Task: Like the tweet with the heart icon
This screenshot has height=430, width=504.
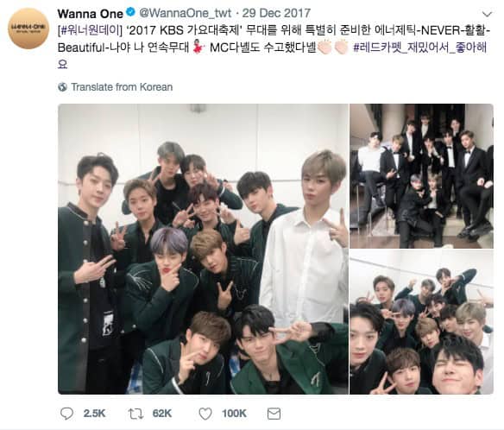Action: pyautogui.click(x=205, y=414)
